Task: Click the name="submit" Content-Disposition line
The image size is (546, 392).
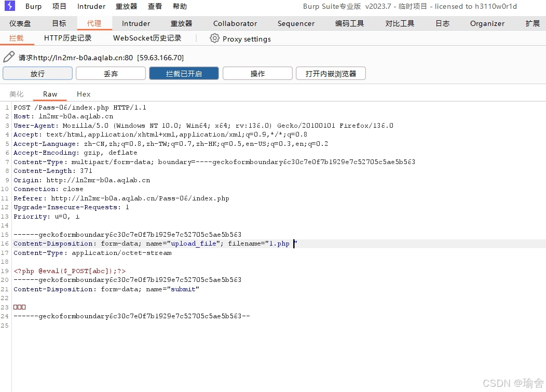Action: [x=106, y=289]
